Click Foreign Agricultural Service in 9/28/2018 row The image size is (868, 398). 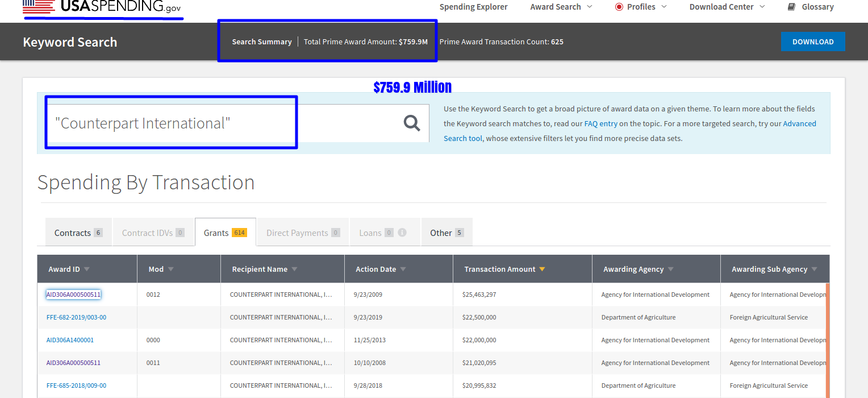click(x=769, y=385)
